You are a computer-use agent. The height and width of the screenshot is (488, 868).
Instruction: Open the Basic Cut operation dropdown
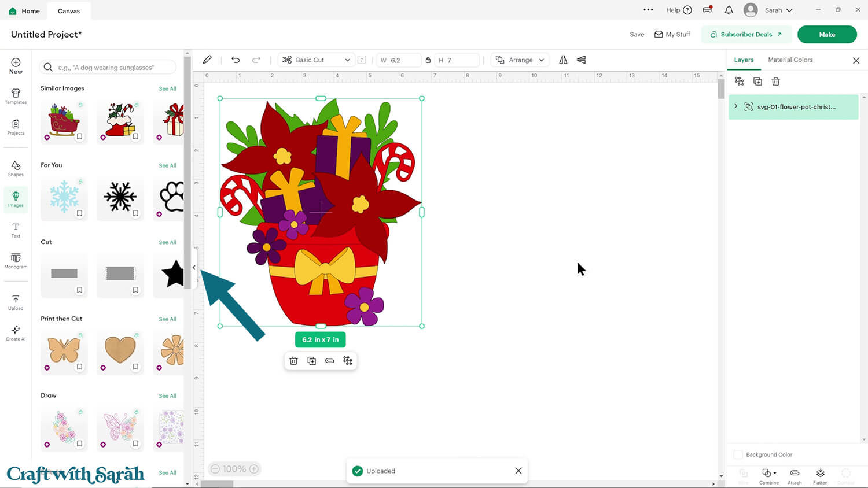point(317,60)
